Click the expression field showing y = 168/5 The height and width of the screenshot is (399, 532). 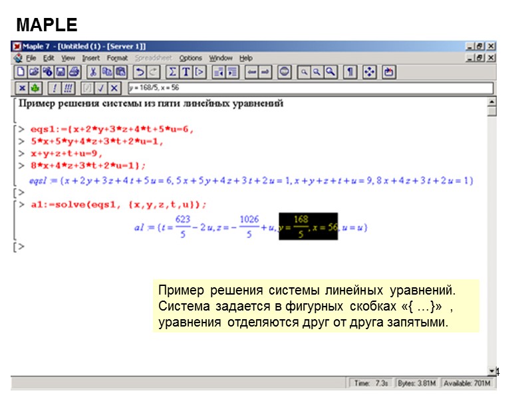pyautogui.click(x=311, y=88)
